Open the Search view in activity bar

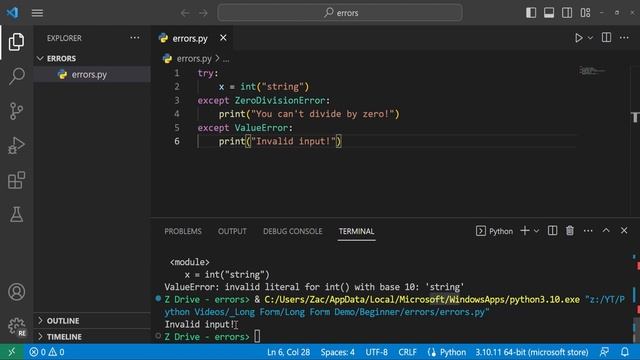pyautogui.click(x=16, y=76)
